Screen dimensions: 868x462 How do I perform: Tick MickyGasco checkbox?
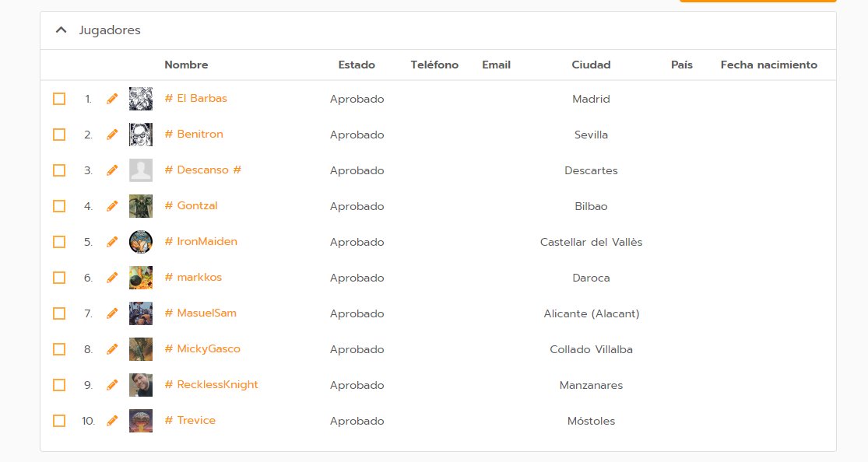[59, 349]
